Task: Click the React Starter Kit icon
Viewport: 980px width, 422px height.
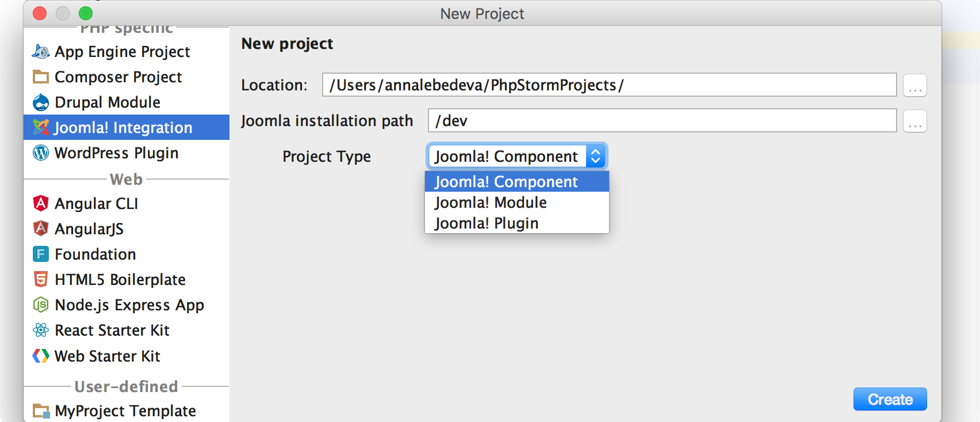Action: tap(41, 330)
